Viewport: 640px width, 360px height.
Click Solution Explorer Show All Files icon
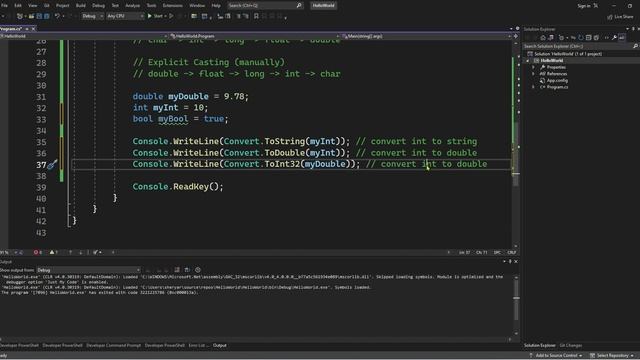[x=596, y=38]
